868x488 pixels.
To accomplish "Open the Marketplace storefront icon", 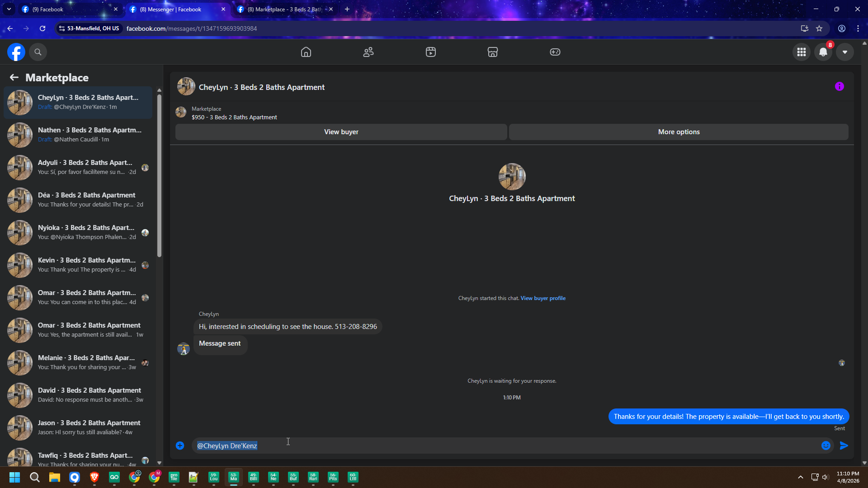I will coord(493,52).
